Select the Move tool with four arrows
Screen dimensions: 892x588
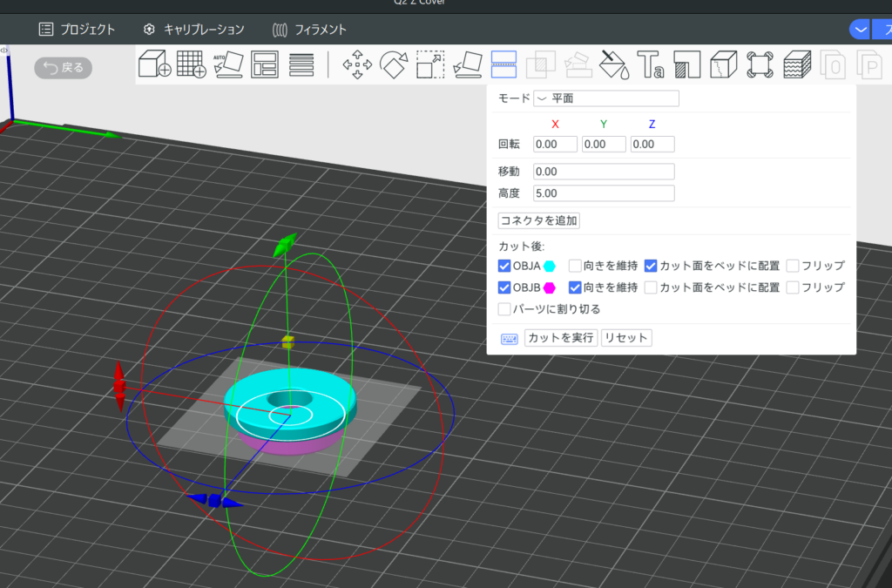[x=357, y=64]
